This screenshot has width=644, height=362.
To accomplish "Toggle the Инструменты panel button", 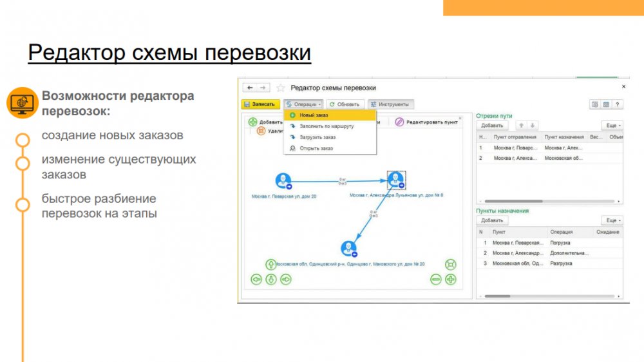I will [x=391, y=104].
